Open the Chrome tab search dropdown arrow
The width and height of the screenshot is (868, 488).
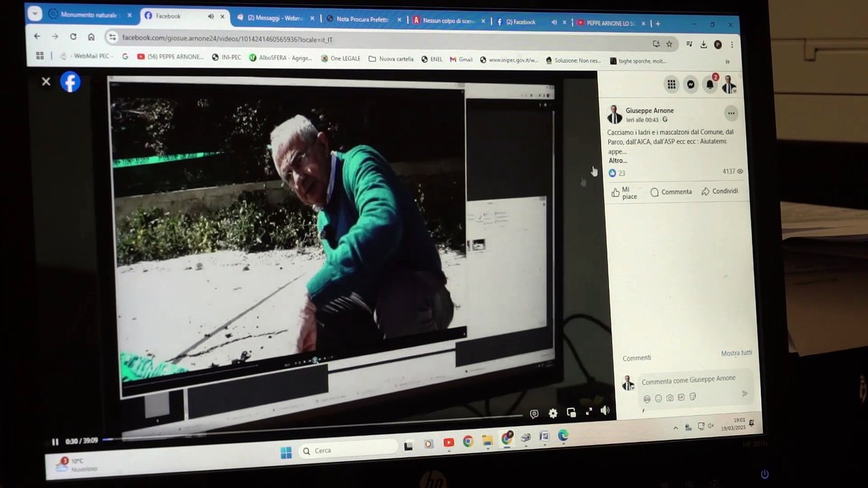(x=35, y=14)
